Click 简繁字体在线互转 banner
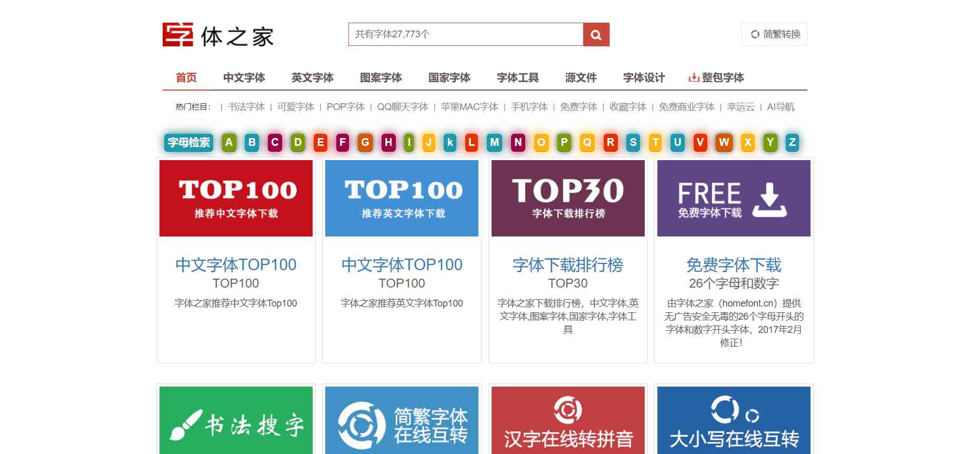 (x=402, y=420)
